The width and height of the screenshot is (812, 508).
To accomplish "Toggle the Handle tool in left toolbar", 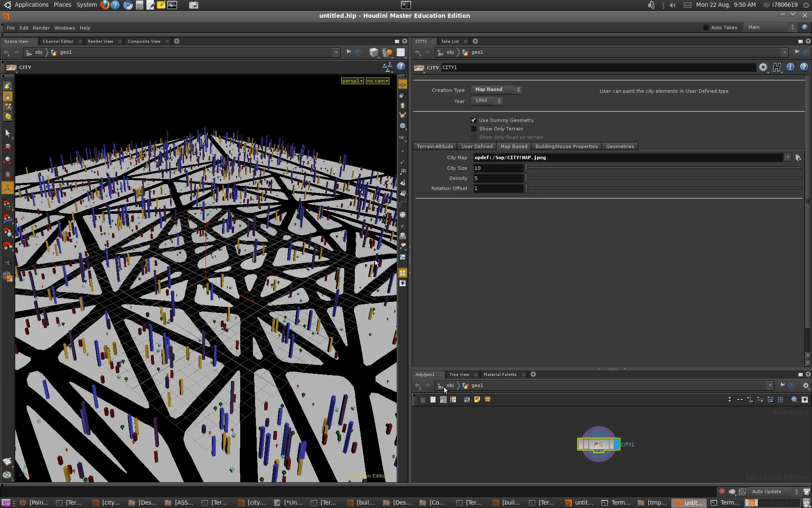I will coord(8,188).
